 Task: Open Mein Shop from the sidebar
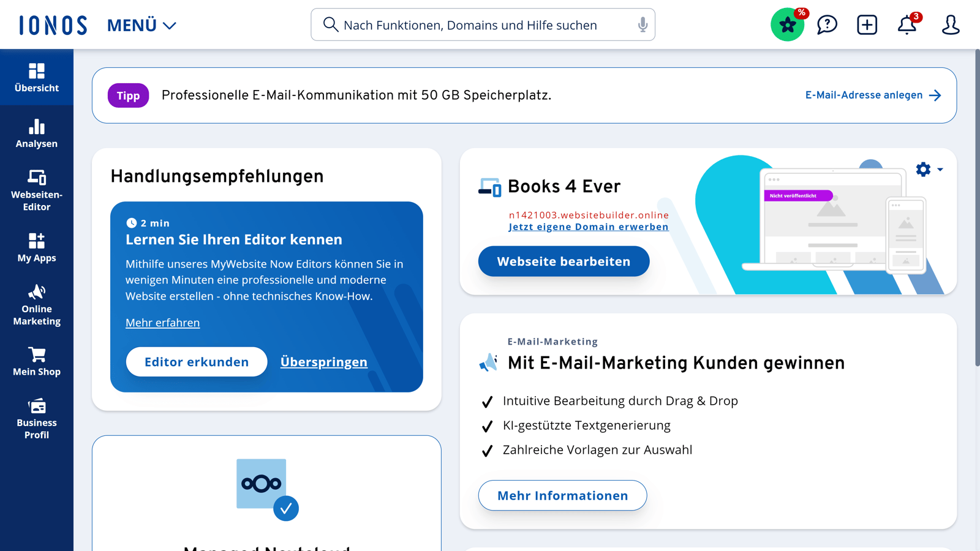pos(37,361)
